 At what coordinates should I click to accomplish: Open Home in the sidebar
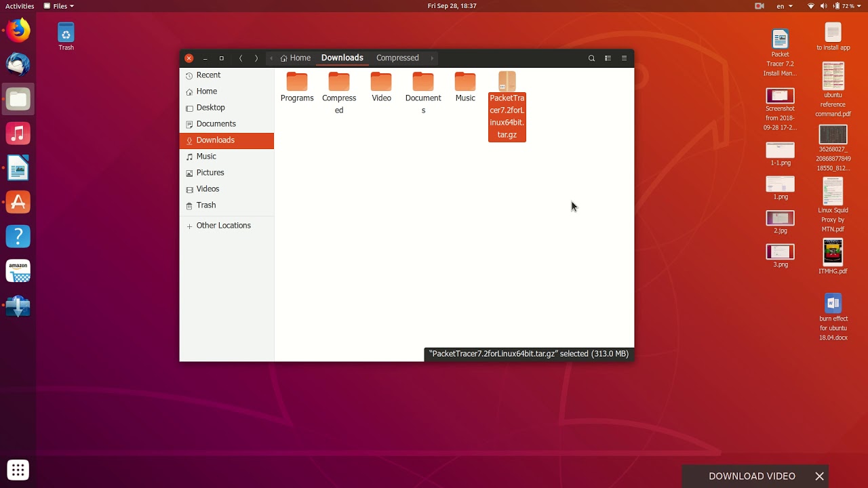pos(226,91)
